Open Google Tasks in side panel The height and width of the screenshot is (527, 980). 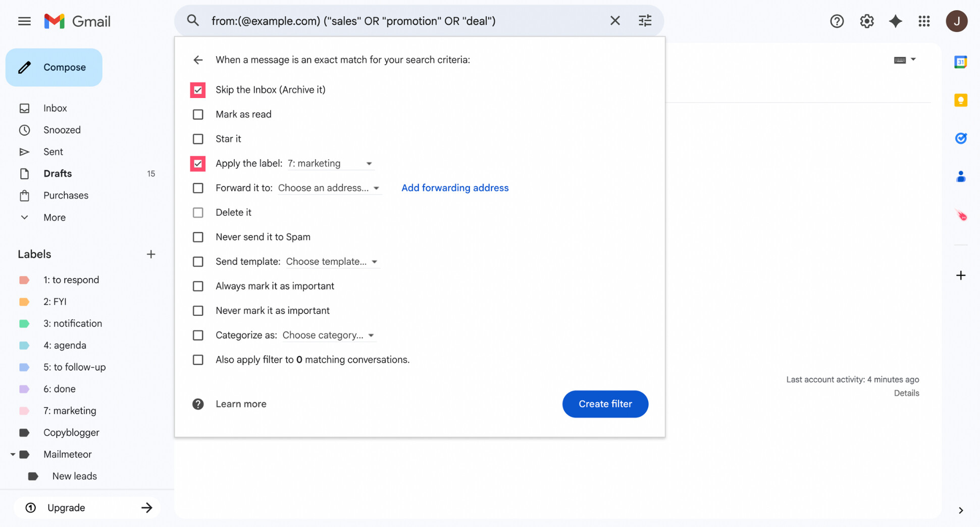coord(961,138)
